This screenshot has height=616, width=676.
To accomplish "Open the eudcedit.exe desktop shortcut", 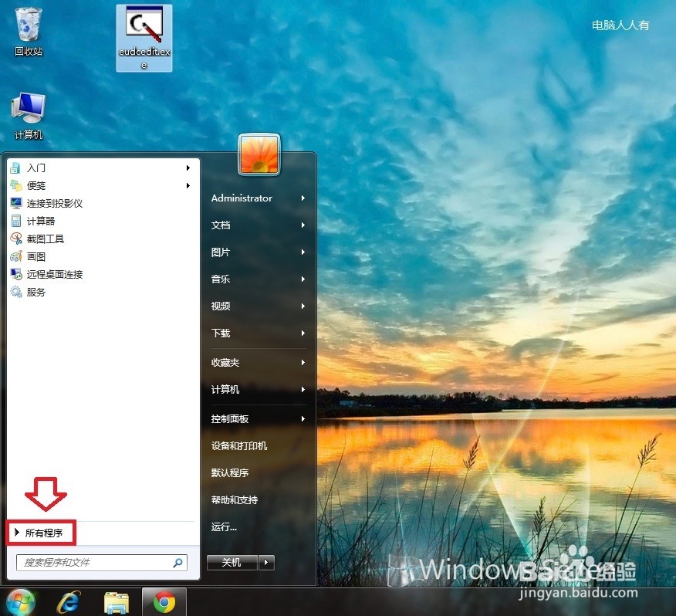I will (x=144, y=31).
